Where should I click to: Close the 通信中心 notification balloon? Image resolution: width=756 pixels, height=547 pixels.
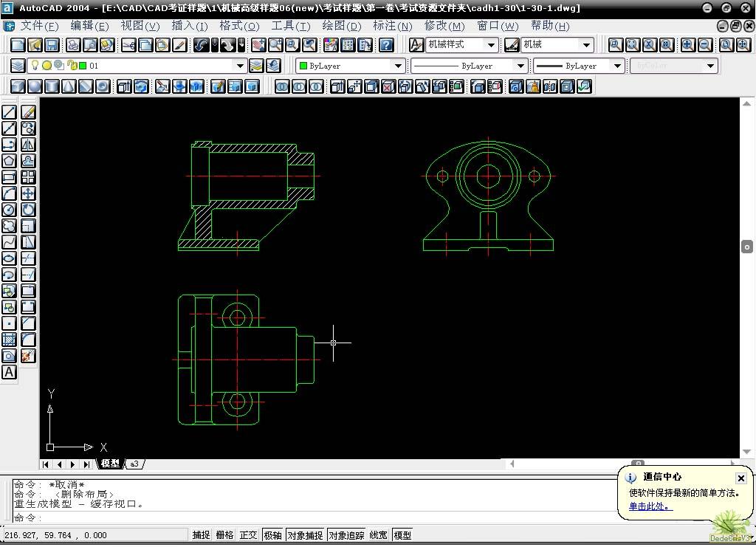741,478
